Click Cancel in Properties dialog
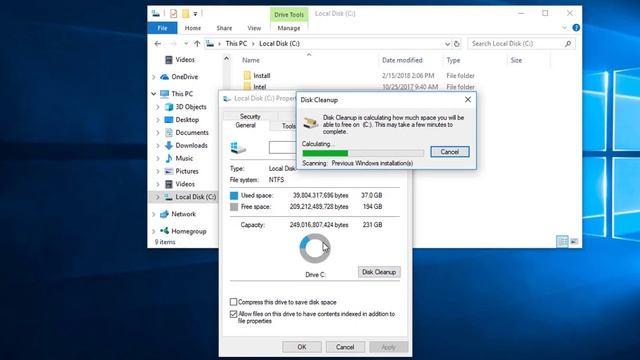 (345, 347)
